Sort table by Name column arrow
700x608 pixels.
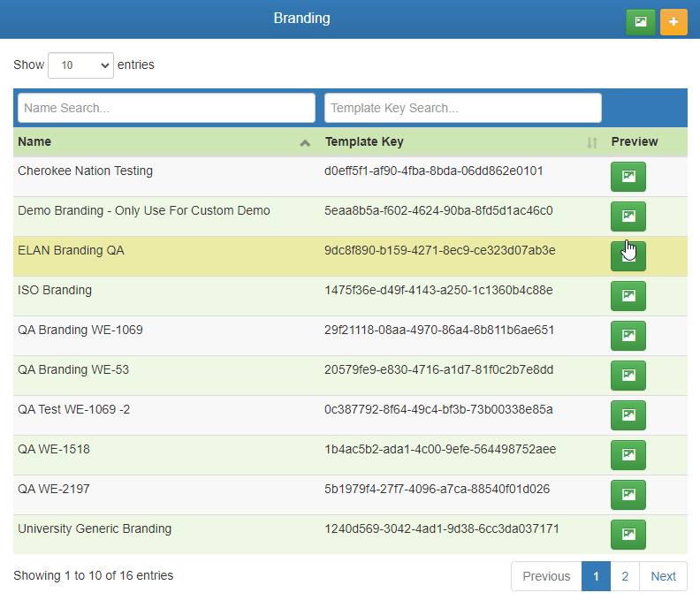[x=305, y=142]
